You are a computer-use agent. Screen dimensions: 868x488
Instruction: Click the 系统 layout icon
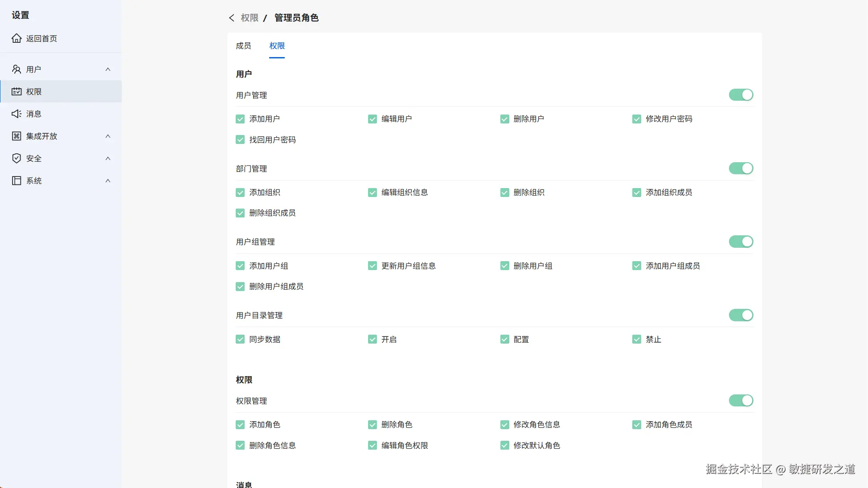[16, 180]
